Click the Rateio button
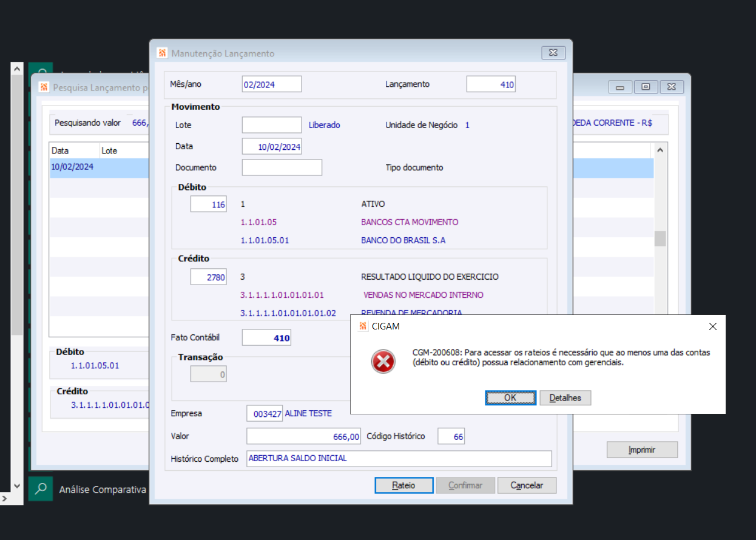756x540 pixels. tap(404, 485)
